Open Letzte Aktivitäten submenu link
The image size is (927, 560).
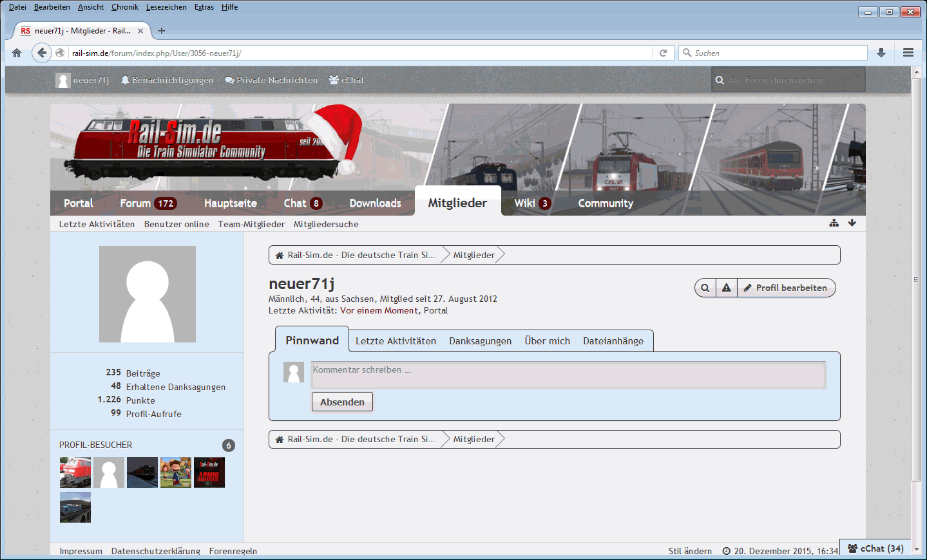(97, 225)
